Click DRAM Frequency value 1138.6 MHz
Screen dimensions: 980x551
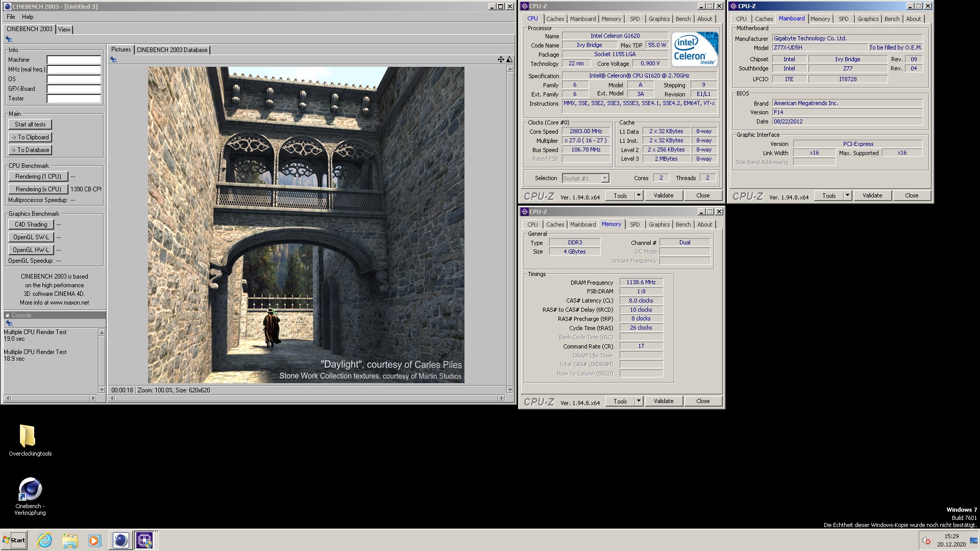tap(641, 282)
